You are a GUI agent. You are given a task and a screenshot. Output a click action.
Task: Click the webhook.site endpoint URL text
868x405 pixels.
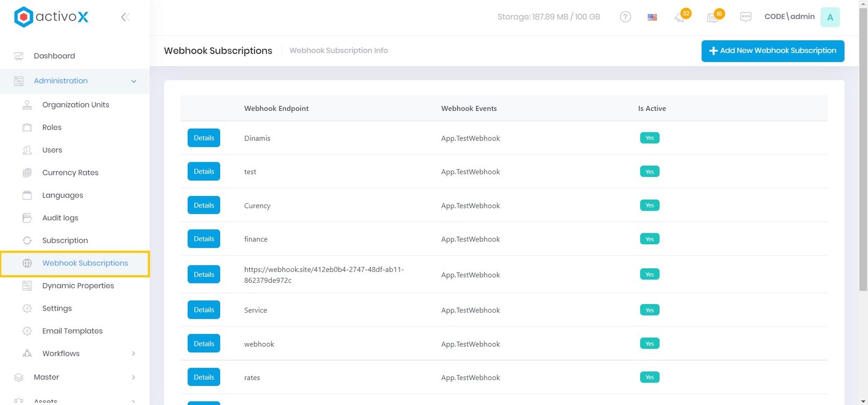(x=324, y=275)
